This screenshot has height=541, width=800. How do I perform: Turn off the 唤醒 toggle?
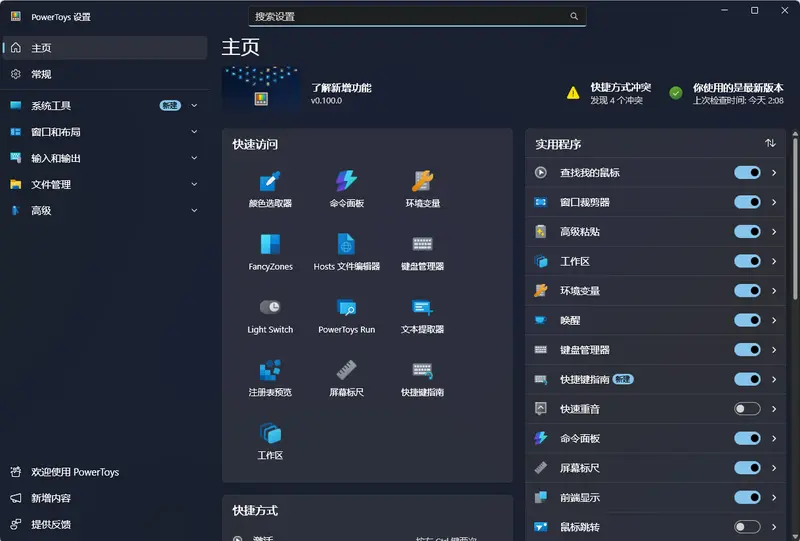pos(747,320)
